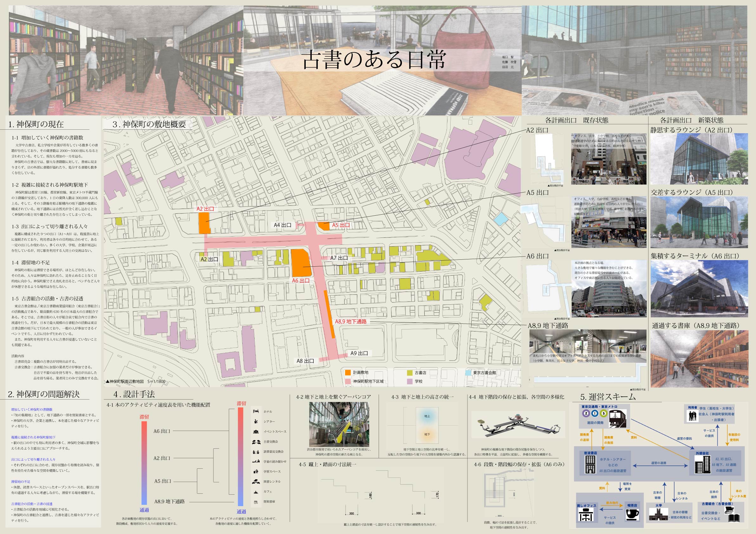Click the green S metro line circle
Image resolution: width=756 pixels, height=534 pixels.
click(x=603, y=413)
